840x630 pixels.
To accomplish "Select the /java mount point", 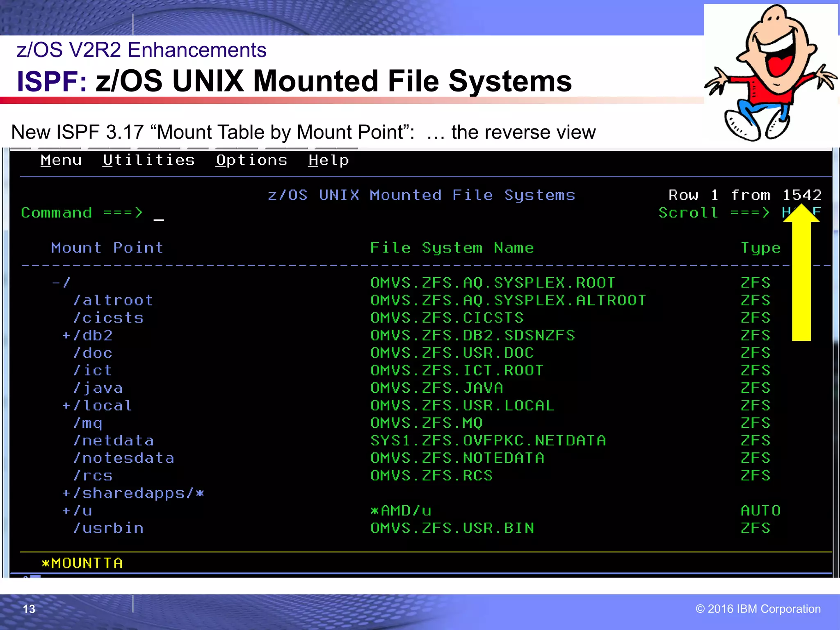I will click(98, 388).
